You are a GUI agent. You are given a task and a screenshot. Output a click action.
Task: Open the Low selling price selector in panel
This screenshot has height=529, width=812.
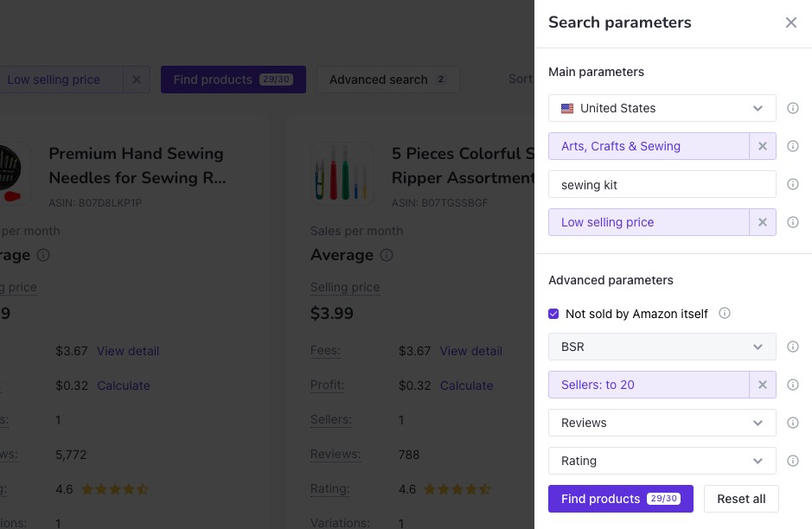[649, 222]
